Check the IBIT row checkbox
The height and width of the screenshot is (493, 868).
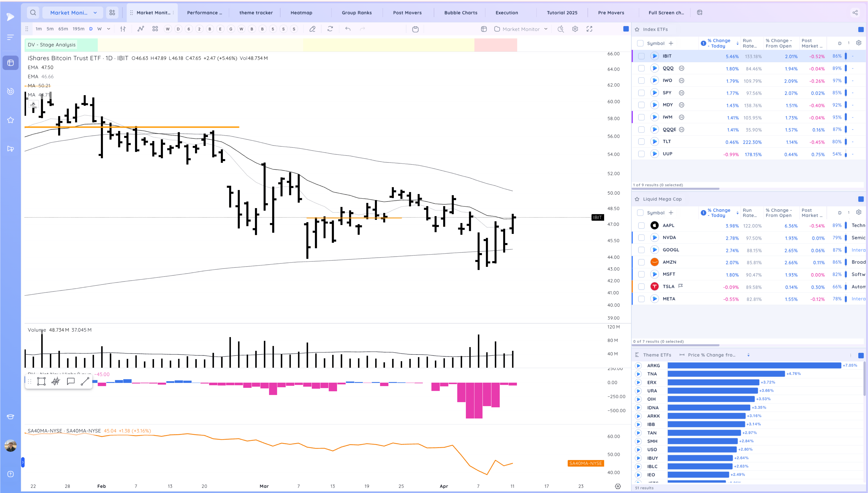[x=641, y=56]
